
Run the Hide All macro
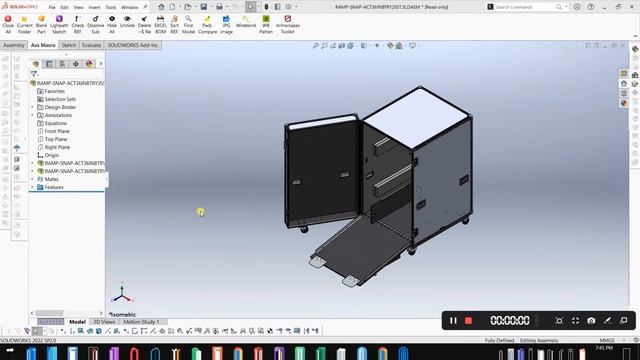112,24
